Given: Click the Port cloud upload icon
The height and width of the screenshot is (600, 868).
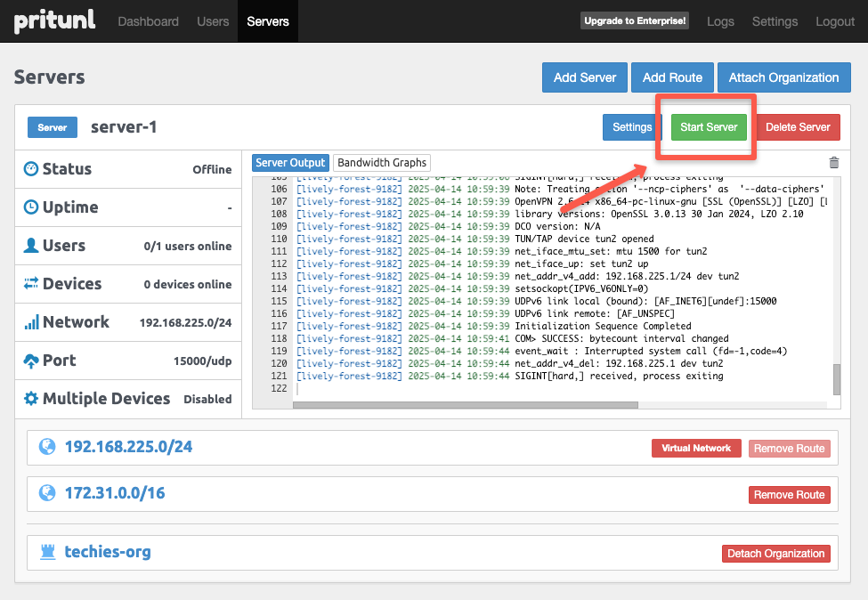Looking at the screenshot, I should point(31,361).
